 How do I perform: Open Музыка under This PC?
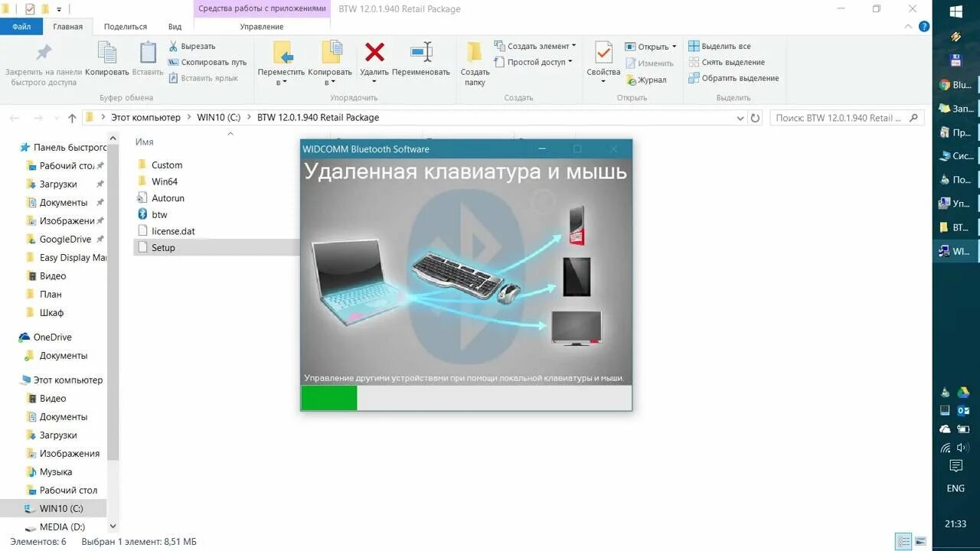[x=55, y=472]
